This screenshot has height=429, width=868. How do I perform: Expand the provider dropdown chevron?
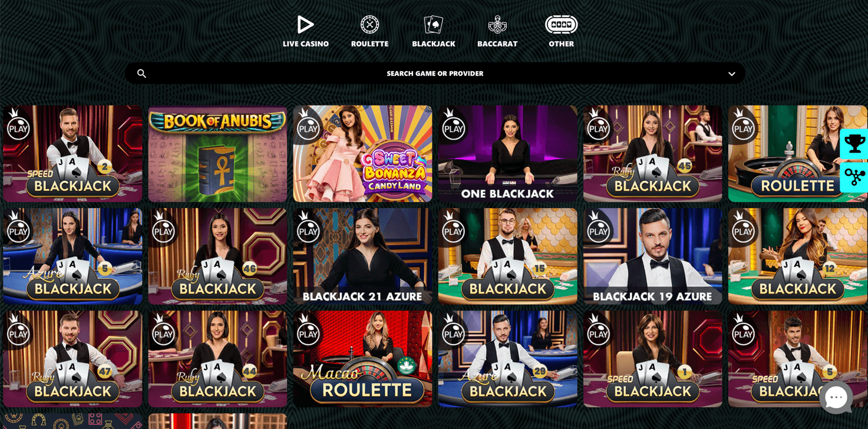click(x=731, y=74)
